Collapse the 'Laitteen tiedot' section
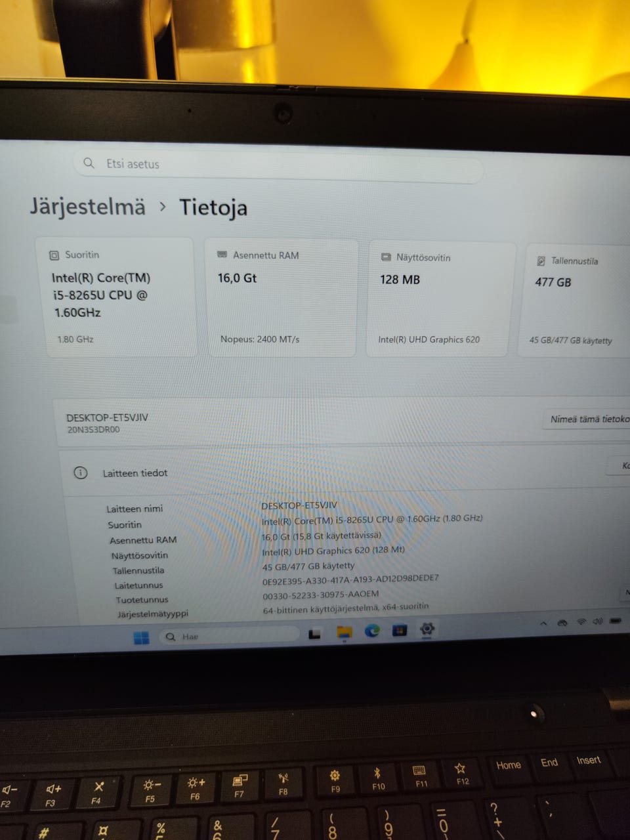630x840 pixels. tap(345, 472)
